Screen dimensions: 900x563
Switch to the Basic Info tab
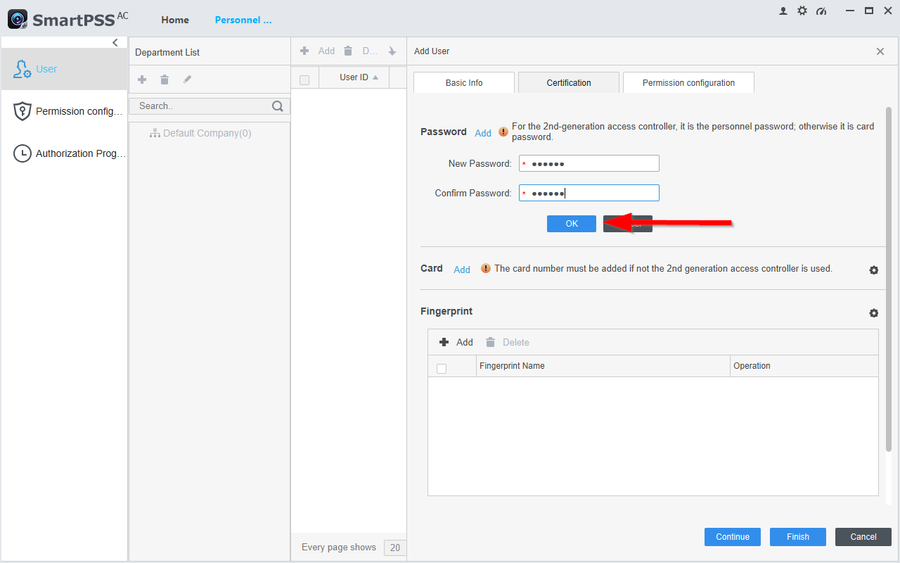pyautogui.click(x=463, y=83)
